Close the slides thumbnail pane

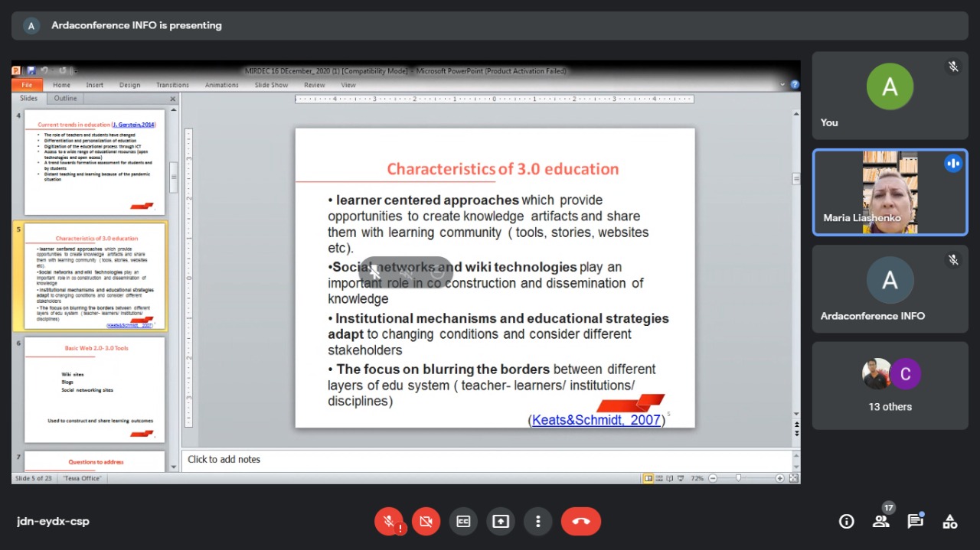point(172,99)
